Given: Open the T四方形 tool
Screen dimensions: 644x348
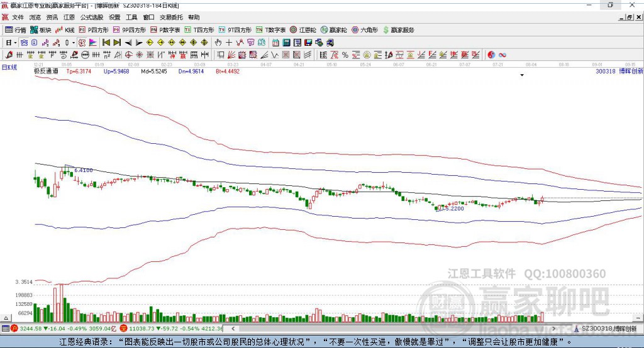Looking at the screenshot, I should (x=199, y=30).
